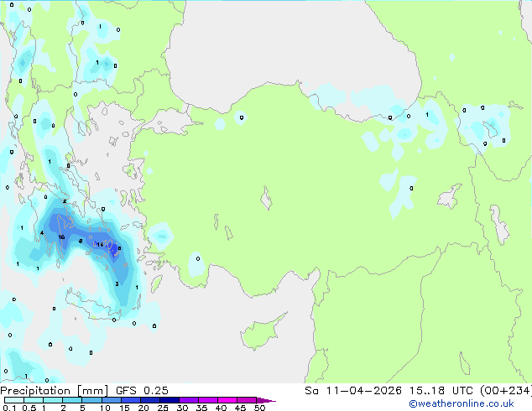Click the 25–30 mm dark blue swatch
Viewport: 532px width, 411px height.
coord(169,400)
